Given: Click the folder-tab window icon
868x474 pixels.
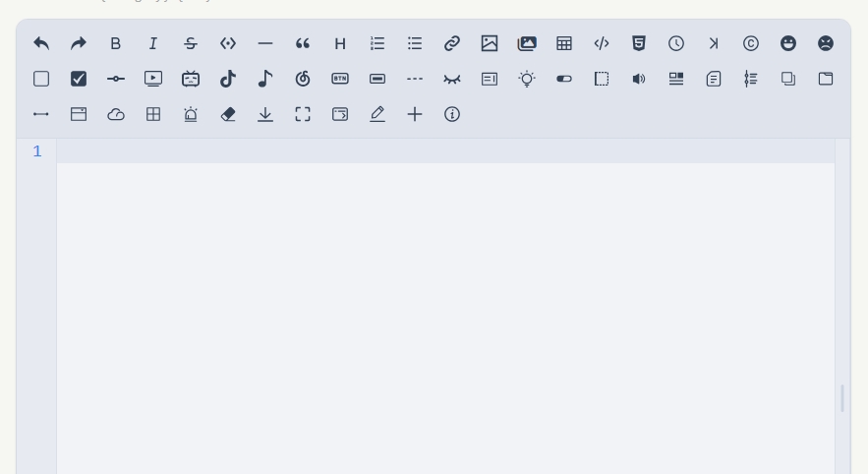Looking at the screenshot, I should 826,79.
